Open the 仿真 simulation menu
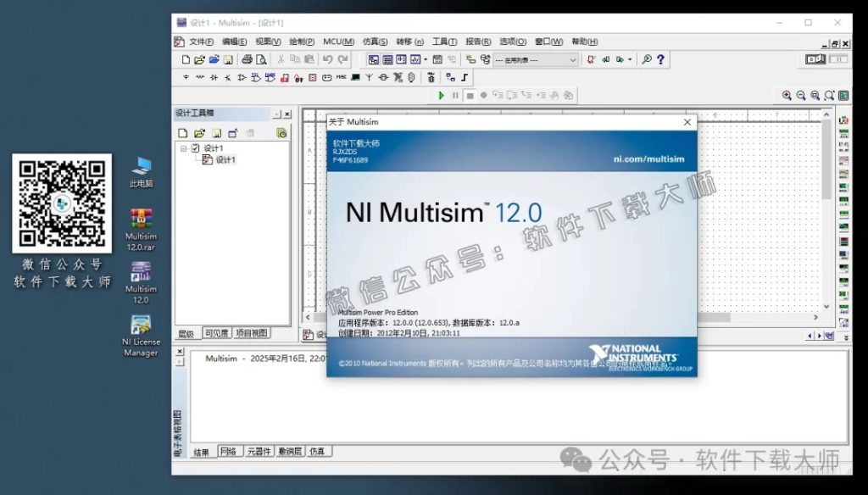Screen dimensions: 868x495 coord(377,42)
